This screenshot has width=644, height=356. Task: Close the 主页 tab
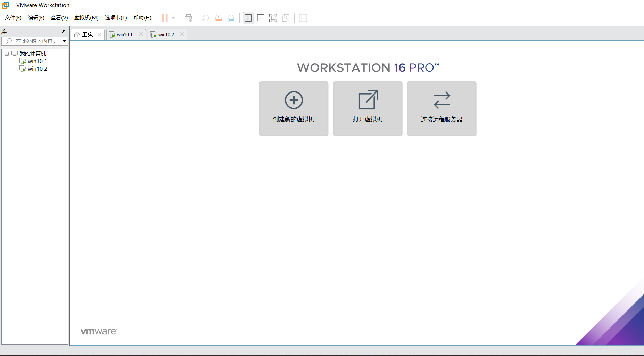click(99, 34)
